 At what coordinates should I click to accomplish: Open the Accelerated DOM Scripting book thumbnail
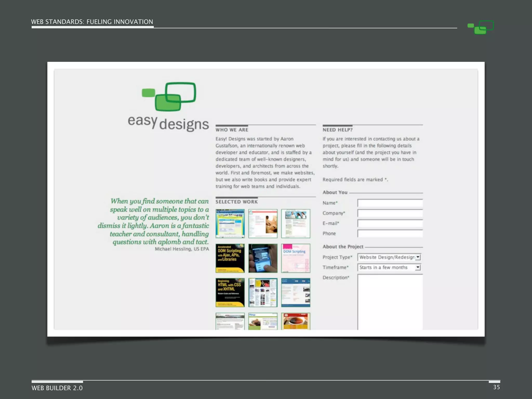point(230,258)
